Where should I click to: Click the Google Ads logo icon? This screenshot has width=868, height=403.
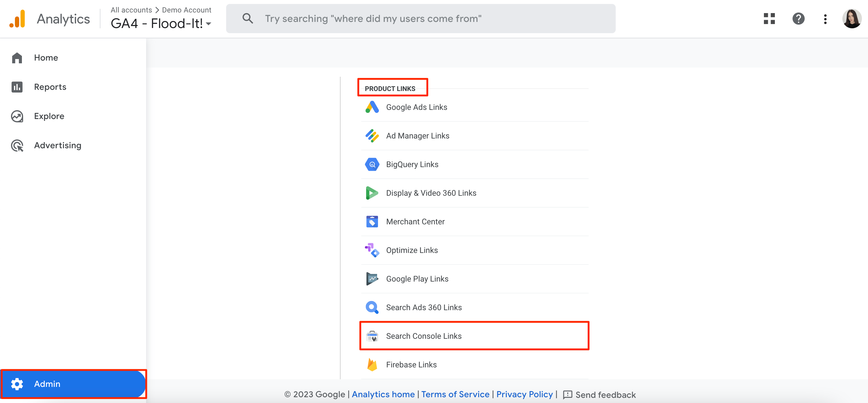click(372, 107)
